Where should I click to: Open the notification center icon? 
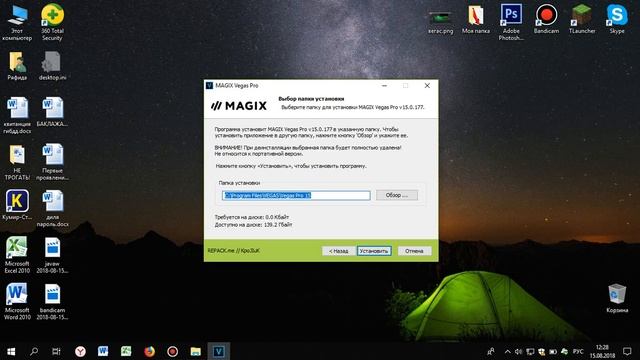627,351
